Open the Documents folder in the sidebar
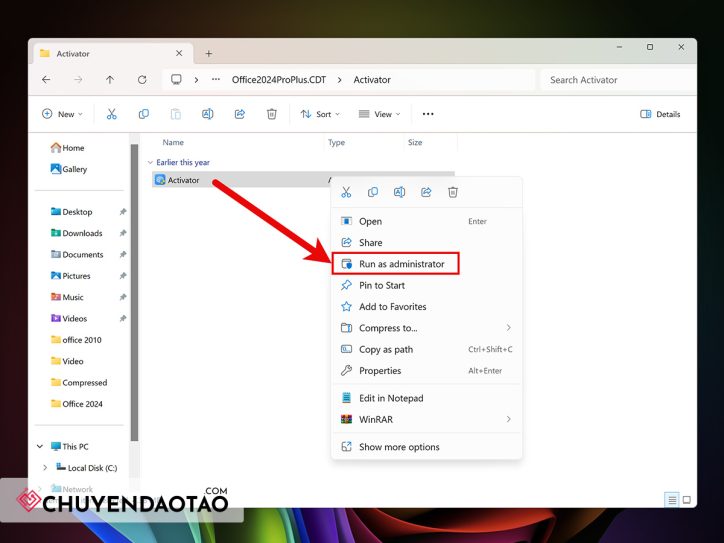 [x=77, y=254]
